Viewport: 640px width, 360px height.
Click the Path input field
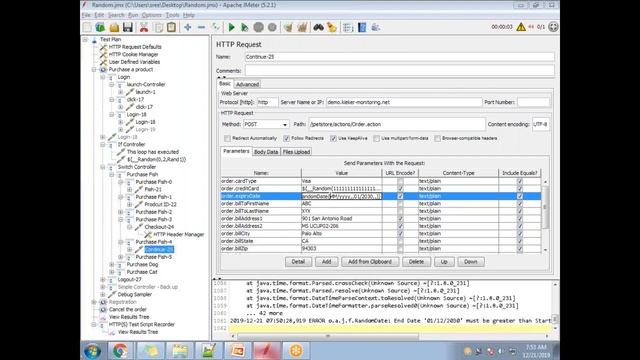397,124
